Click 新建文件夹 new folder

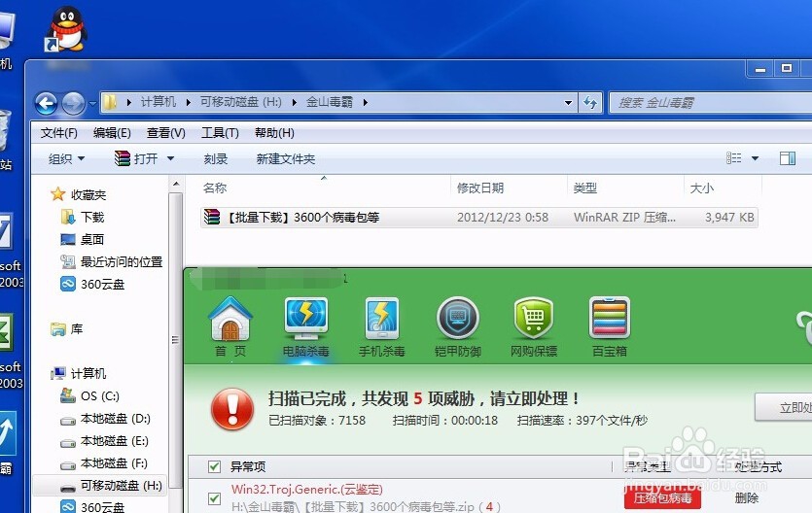(x=285, y=158)
